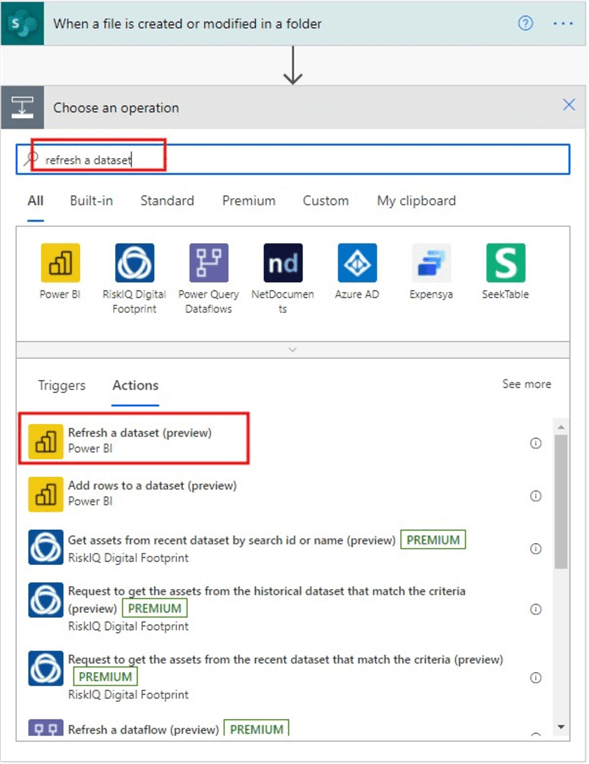The image size is (589, 764).
Task: Click Power BI icon beside Refresh a dataset
Action: [46, 441]
